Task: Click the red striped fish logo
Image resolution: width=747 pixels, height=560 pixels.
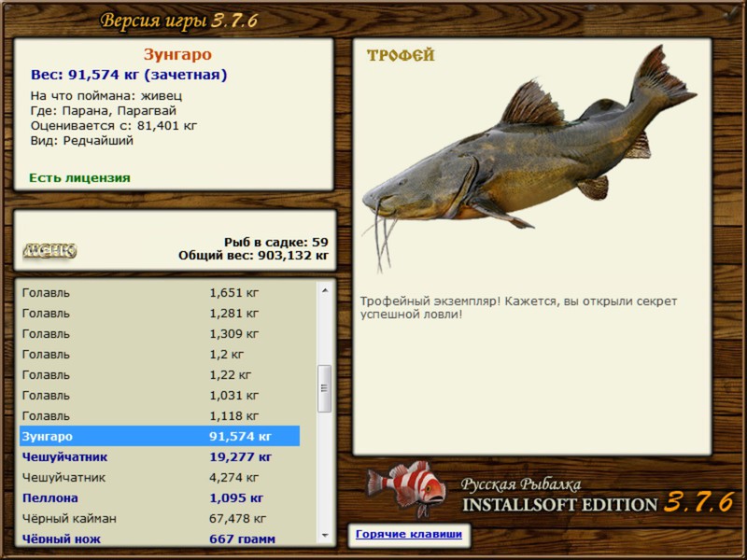Action: pyautogui.click(x=406, y=488)
